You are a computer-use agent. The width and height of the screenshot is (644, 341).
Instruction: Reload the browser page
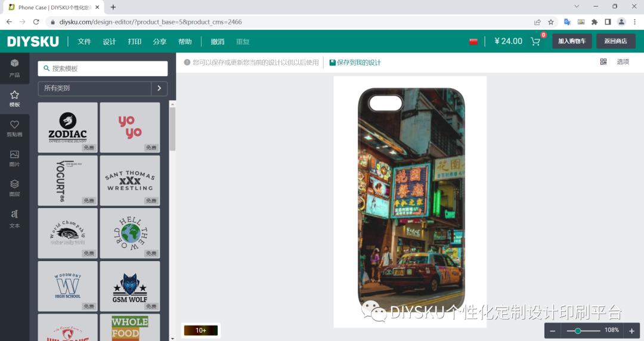(x=36, y=22)
